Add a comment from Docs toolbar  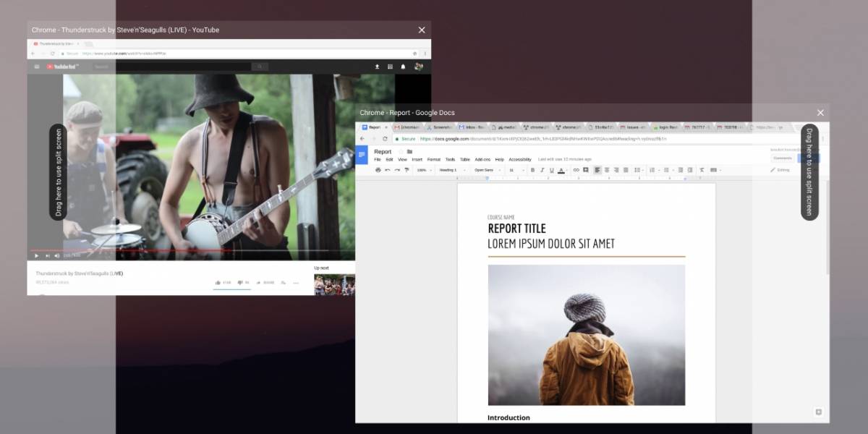tap(586, 170)
